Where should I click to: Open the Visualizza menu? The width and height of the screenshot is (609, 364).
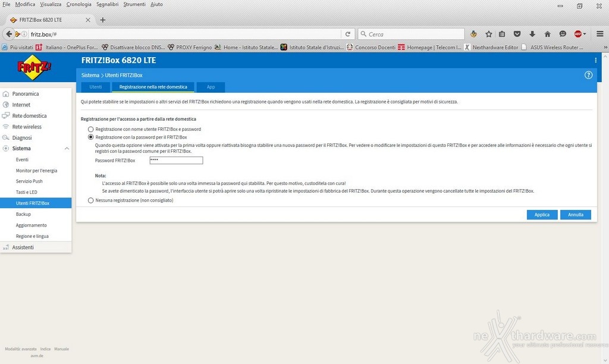click(51, 4)
